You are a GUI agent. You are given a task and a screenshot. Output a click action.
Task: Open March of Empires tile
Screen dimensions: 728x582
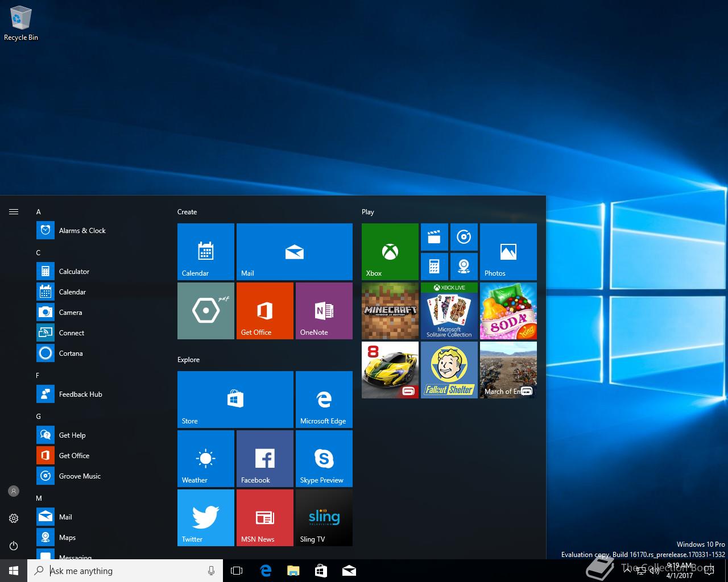(508, 370)
